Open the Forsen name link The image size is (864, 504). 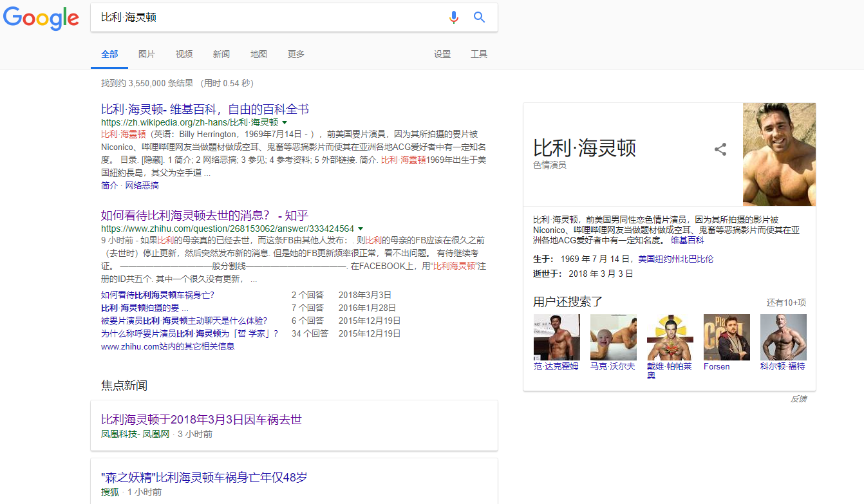[717, 366]
